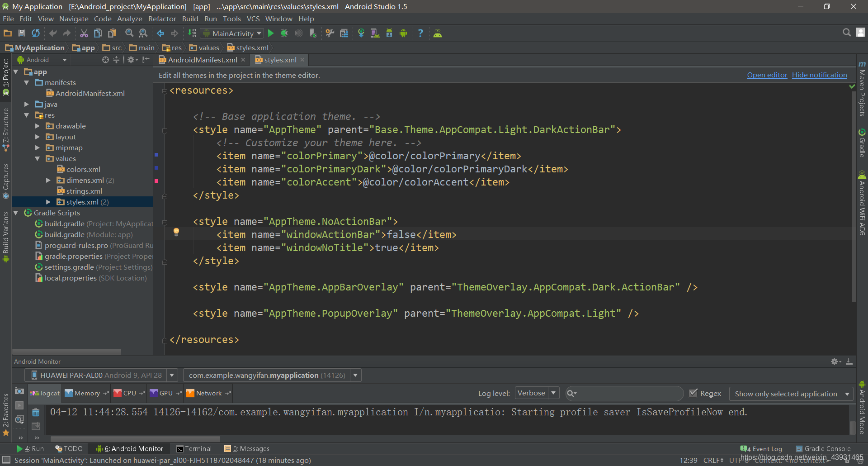This screenshot has height=466, width=868.
Task: Toggle the Maven Projects tool window
Action: tap(862, 89)
